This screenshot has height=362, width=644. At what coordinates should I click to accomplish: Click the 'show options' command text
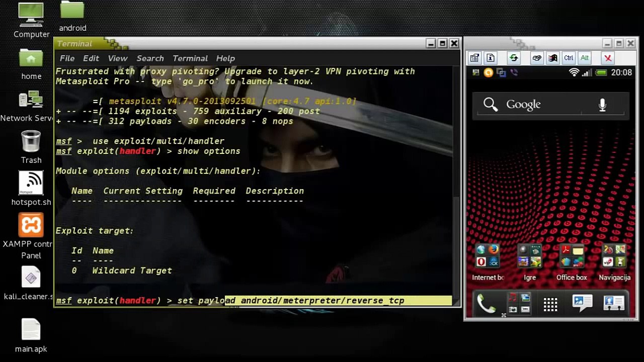point(208,151)
